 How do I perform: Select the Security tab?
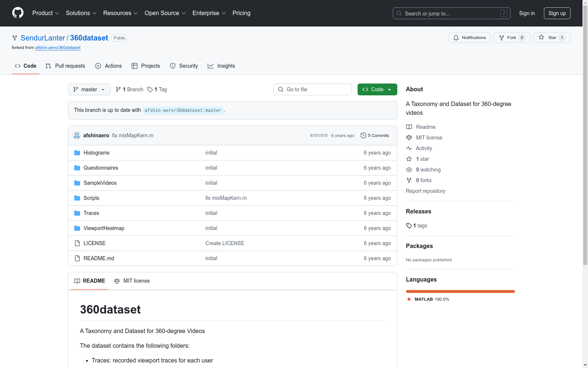(184, 66)
